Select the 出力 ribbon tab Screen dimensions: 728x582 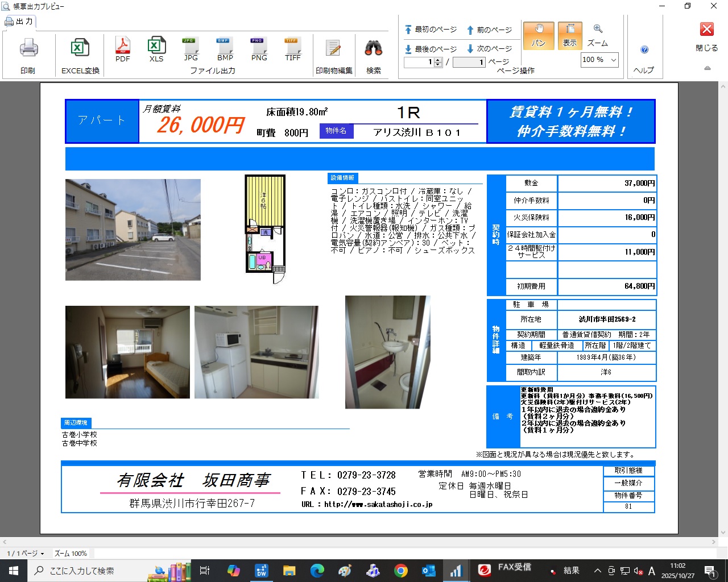click(x=19, y=22)
